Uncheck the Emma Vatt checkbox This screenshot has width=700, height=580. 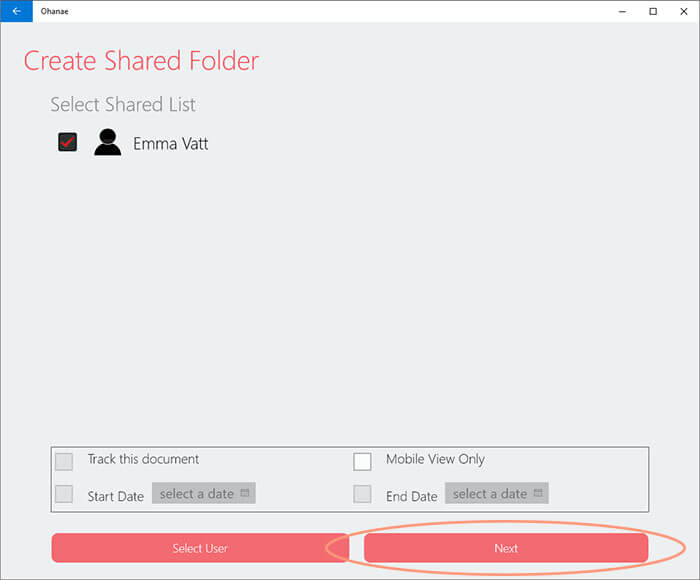[x=67, y=142]
